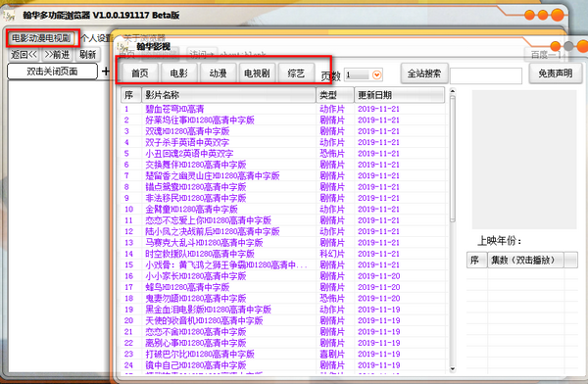Open the 电影动漫电视剧 menu in the browser window
Viewport: 588px width, 384px height.
(x=41, y=38)
